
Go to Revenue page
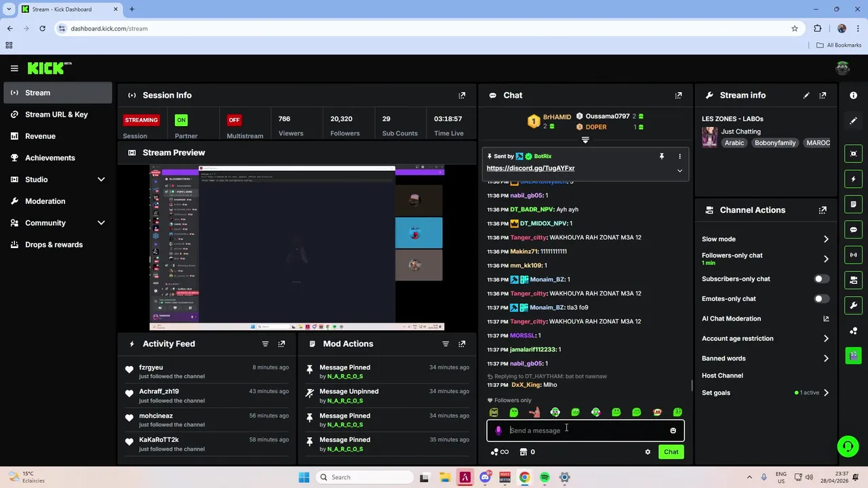58,136
